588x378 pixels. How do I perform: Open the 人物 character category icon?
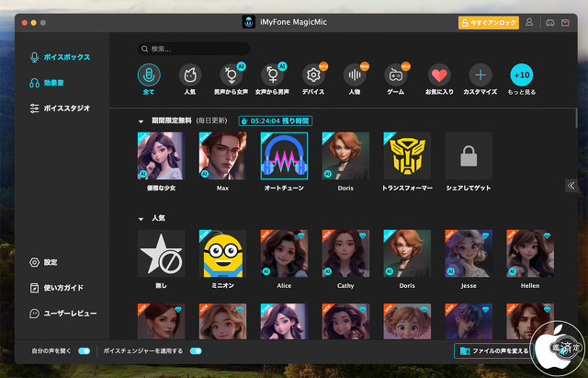(355, 75)
